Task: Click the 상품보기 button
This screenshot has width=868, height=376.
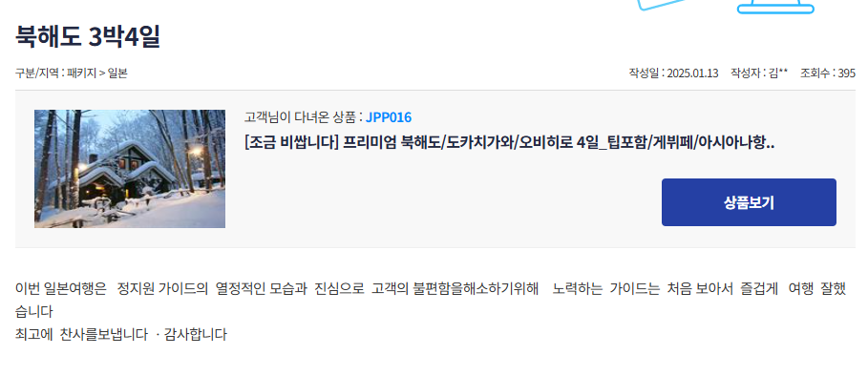Action: pyautogui.click(x=749, y=202)
